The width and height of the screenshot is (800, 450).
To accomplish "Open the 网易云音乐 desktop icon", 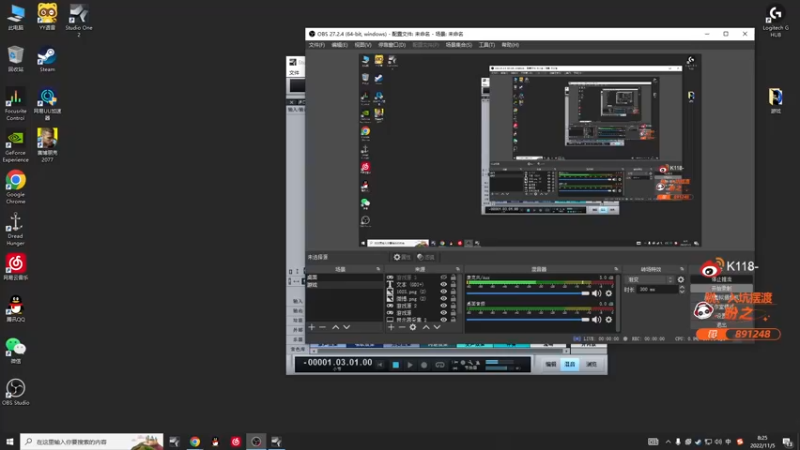I will click(15, 267).
